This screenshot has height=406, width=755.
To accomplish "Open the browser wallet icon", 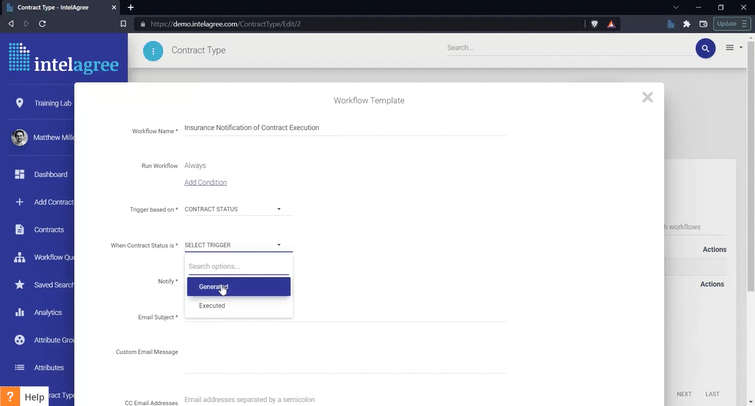I will tap(703, 24).
